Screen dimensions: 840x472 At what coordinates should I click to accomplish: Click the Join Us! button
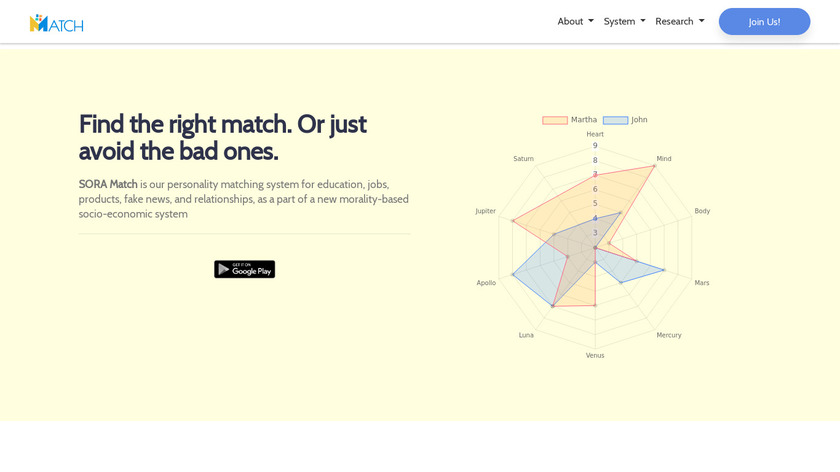pyautogui.click(x=764, y=22)
